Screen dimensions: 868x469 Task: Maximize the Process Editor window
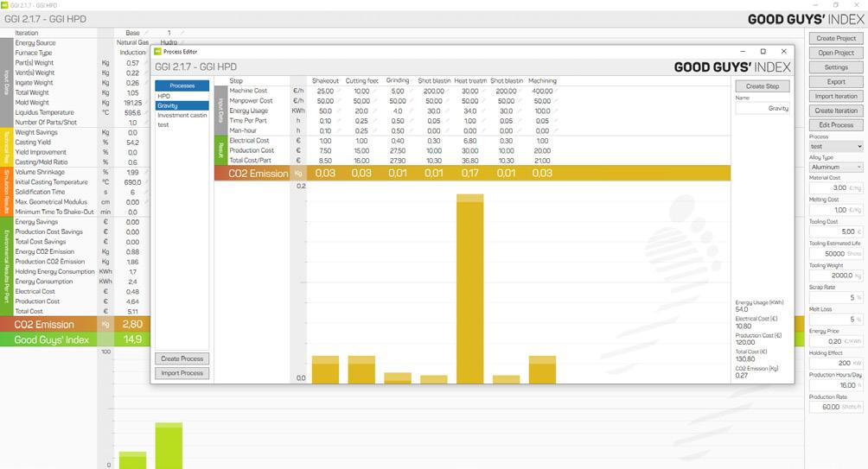[763, 52]
